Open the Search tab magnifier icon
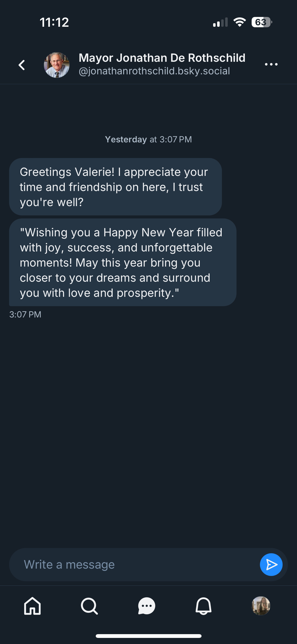 point(89,606)
